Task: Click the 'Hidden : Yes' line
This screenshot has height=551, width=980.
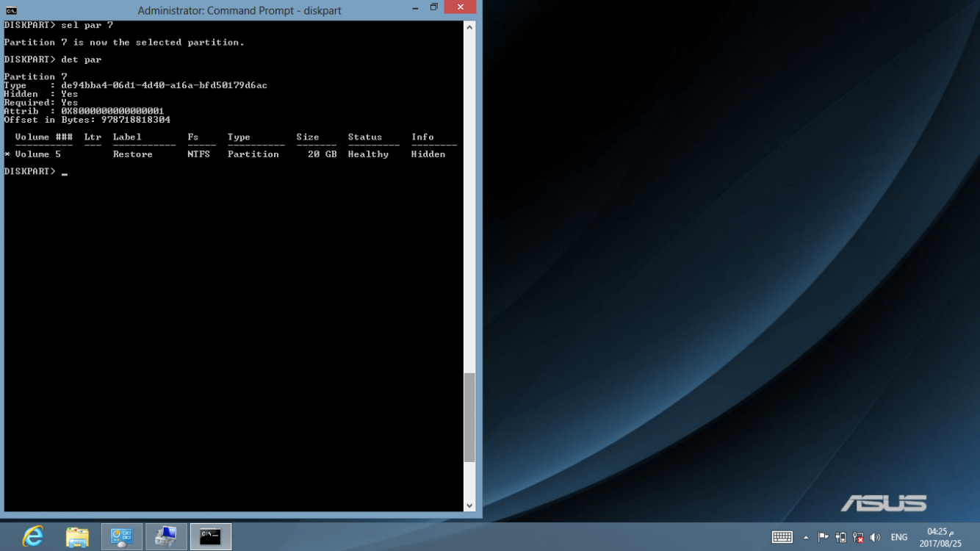Action: pos(41,94)
